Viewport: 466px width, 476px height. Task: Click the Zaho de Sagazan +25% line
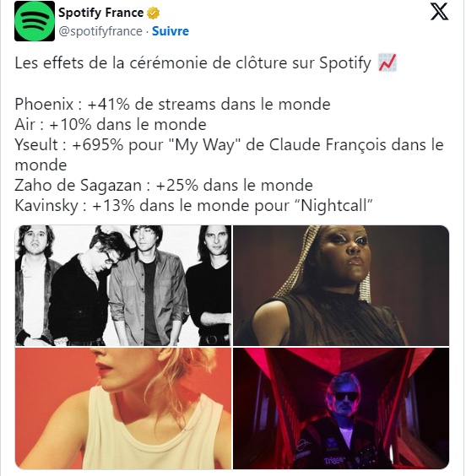tap(164, 185)
